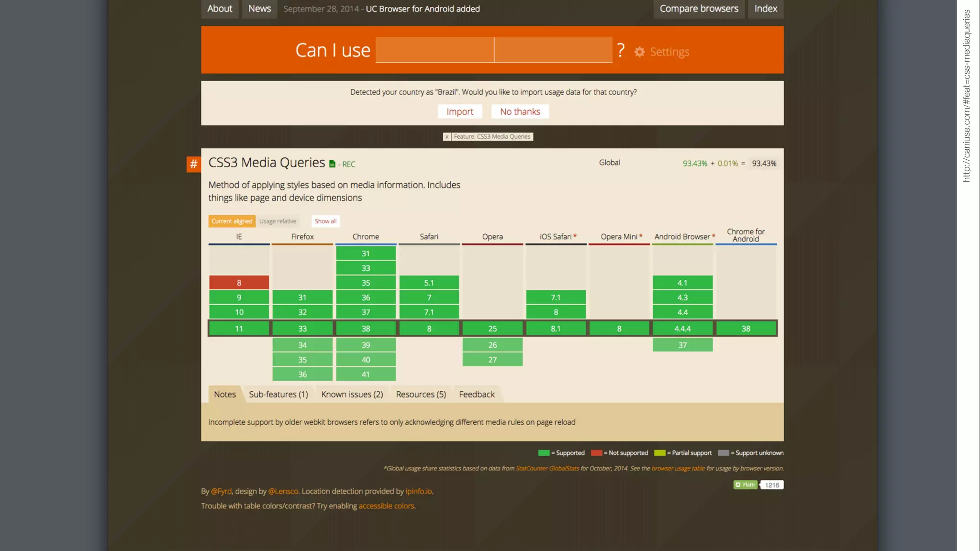Click the Opera Mini column header

(x=619, y=237)
